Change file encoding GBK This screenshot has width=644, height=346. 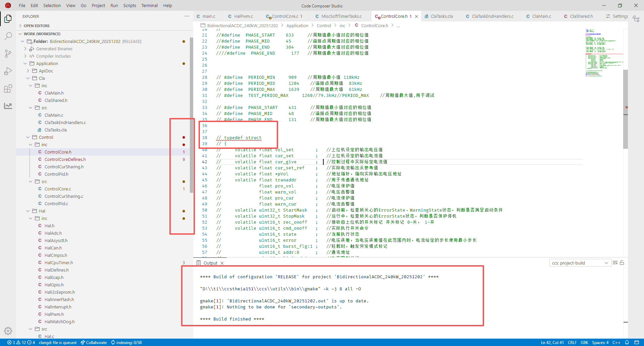tap(584, 342)
